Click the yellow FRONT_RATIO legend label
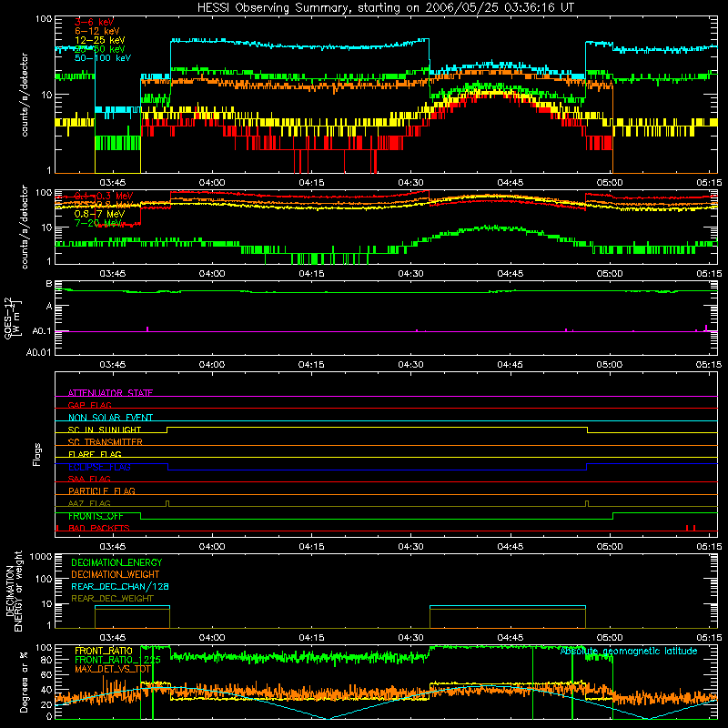The width and height of the screenshot is (728, 728). (x=104, y=651)
